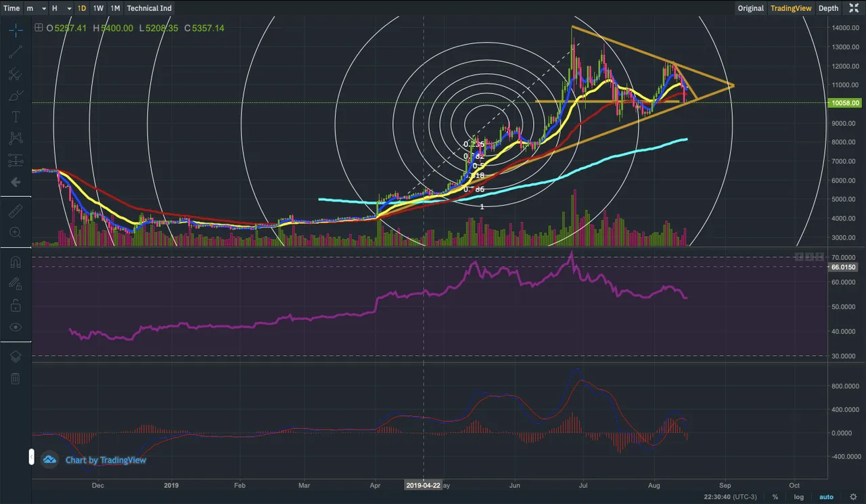Viewport: 866px width, 504px height.
Task: Click the 66.0150 RSI value label
Action: click(844, 267)
